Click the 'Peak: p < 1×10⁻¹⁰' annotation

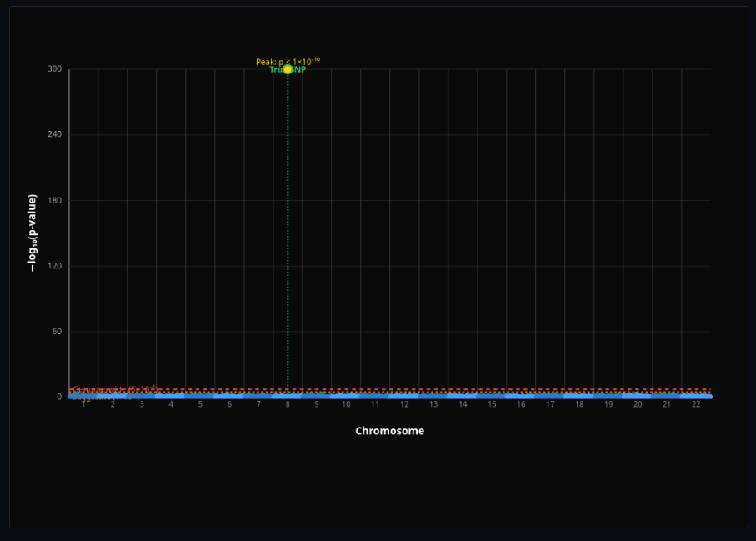[288, 61]
